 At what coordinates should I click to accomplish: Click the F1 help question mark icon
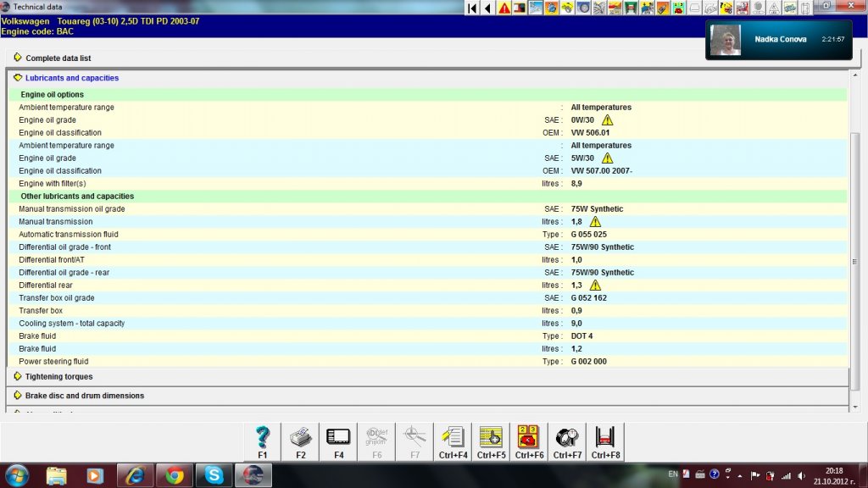(263, 438)
